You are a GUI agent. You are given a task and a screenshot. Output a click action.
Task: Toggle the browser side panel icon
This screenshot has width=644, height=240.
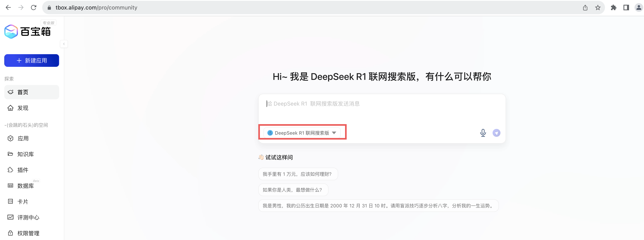pyautogui.click(x=626, y=8)
